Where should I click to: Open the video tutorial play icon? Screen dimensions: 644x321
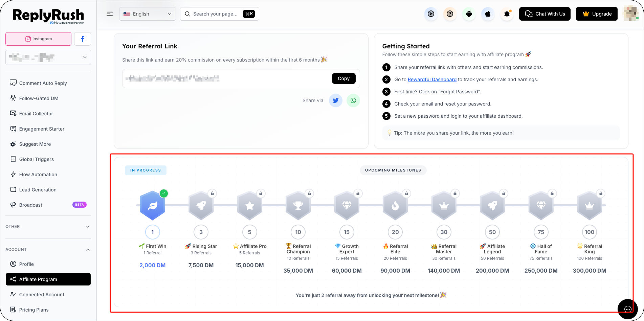pyautogui.click(x=431, y=14)
